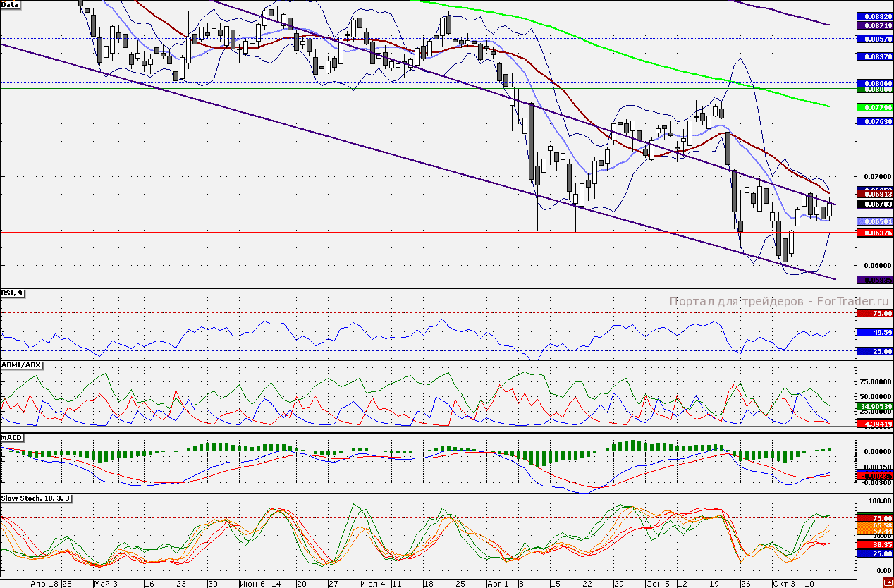Screen dimensions: 894x588
Task: Click the red arrow icon in bottom-right corner
Action: click(887, 582)
